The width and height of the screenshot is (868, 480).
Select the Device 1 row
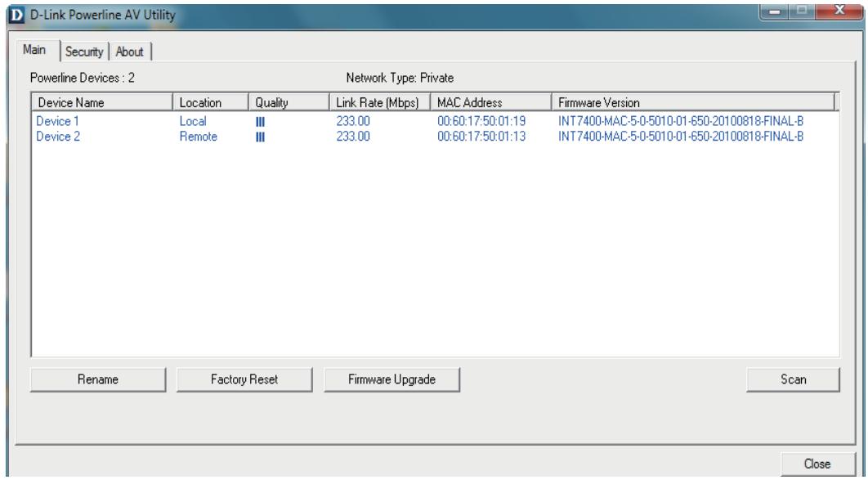435,121
